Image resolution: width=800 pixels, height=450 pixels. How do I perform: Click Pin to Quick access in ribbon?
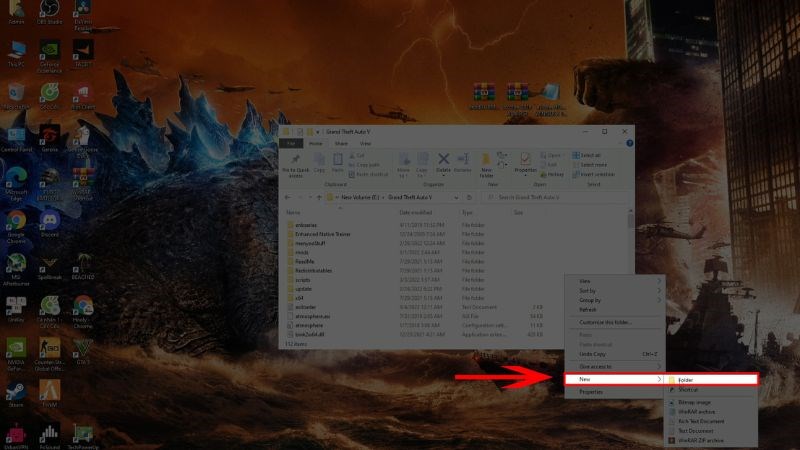tap(295, 166)
